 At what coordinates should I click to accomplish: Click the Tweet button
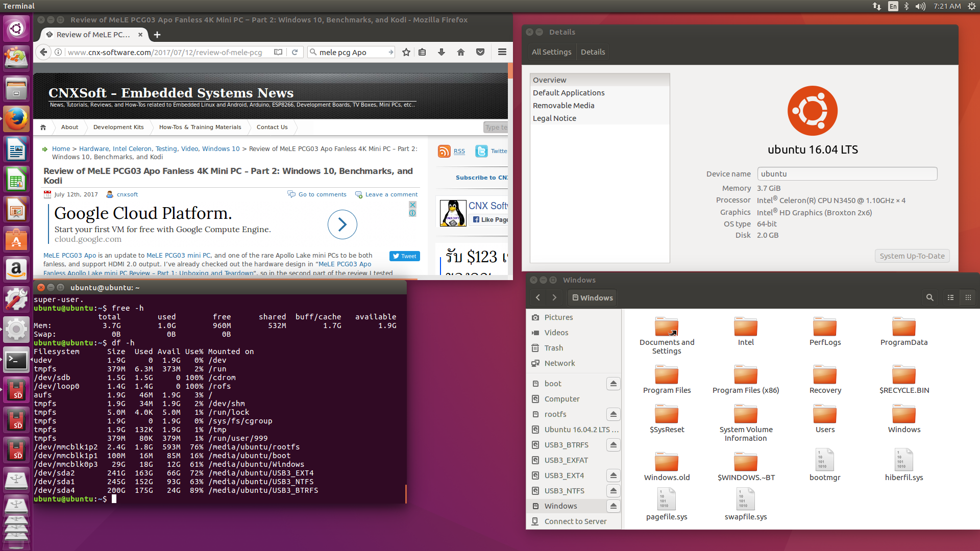click(x=404, y=256)
